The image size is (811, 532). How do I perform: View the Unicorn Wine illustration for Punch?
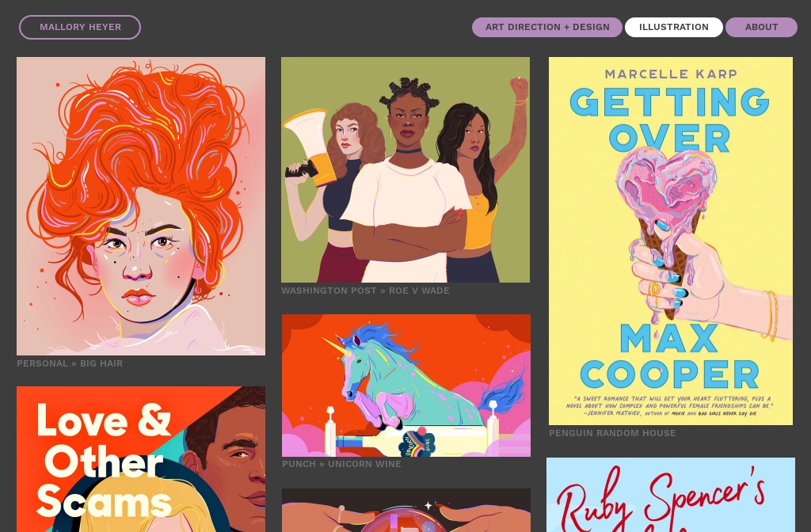[405, 386]
